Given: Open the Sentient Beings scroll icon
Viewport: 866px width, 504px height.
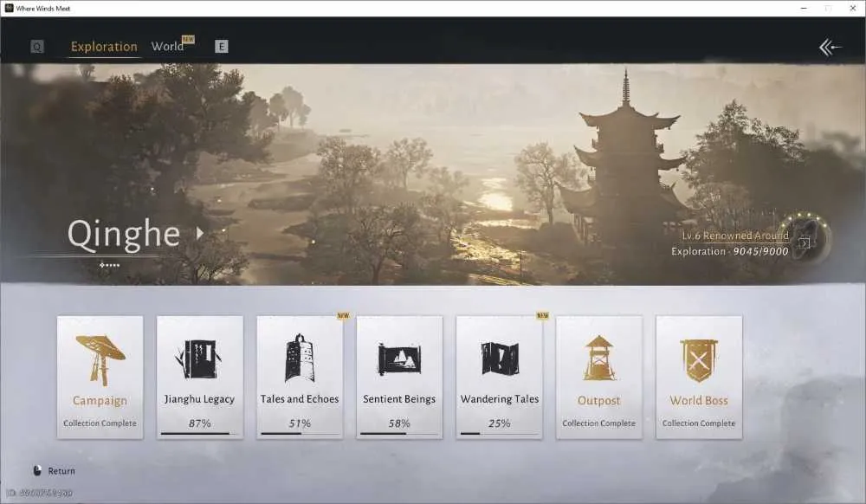Looking at the screenshot, I should [399, 359].
